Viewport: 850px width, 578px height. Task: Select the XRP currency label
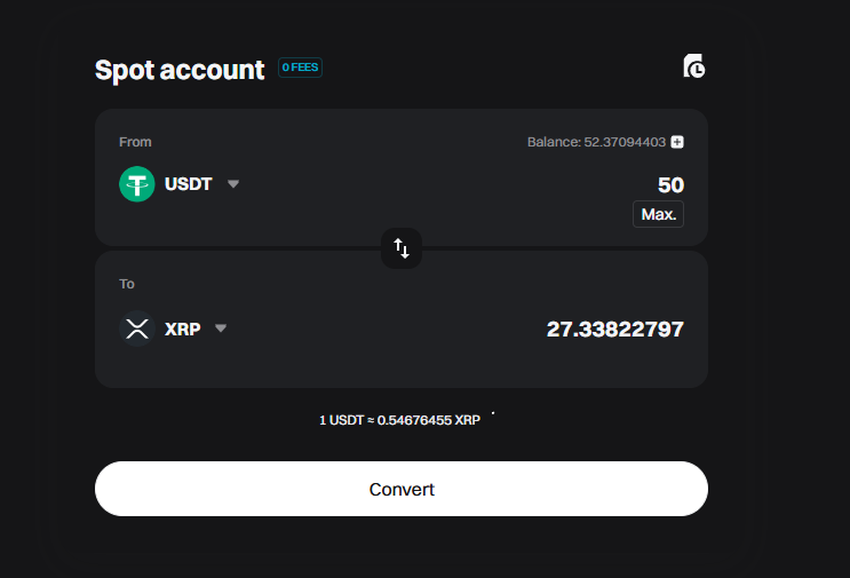click(183, 329)
